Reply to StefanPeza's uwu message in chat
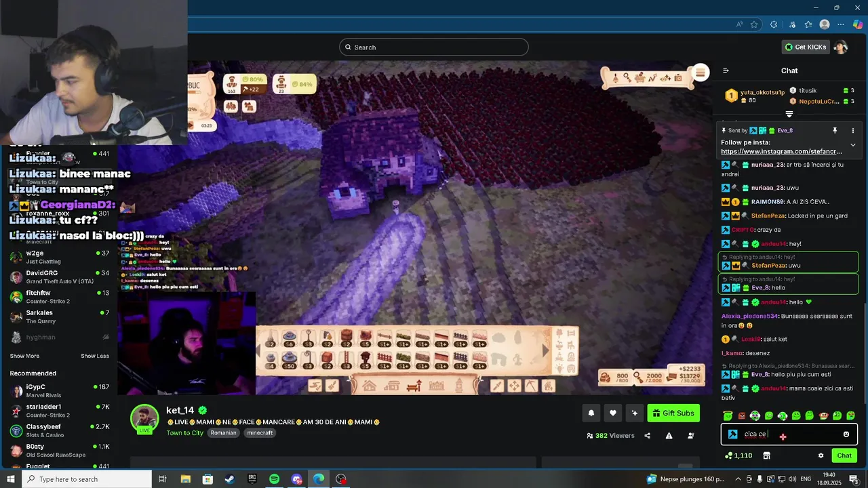Screen dimensions: 868x488 click(788, 262)
